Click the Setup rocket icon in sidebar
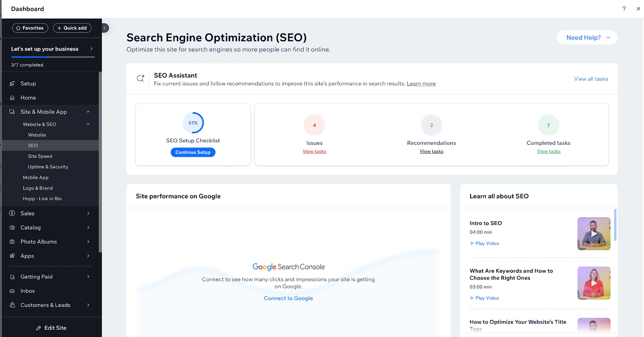The width and height of the screenshot is (644, 337). (x=12, y=84)
